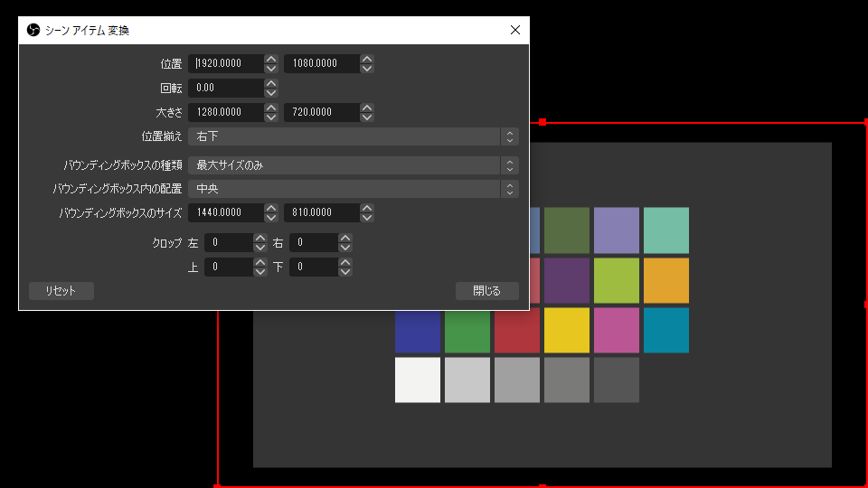Image resolution: width=868 pixels, height=488 pixels.
Task: Click into the rotation 0.00 input field
Action: 226,88
